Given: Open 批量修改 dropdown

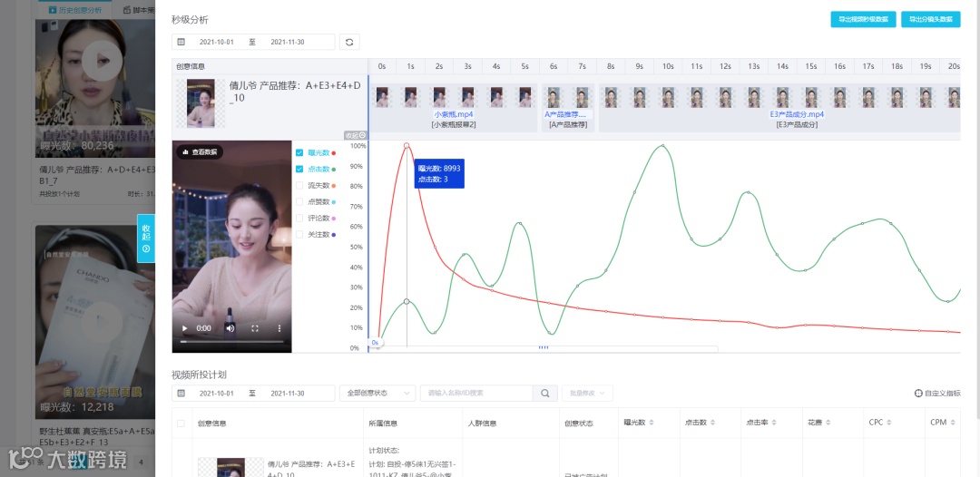Looking at the screenshot, I should point(587,394).
